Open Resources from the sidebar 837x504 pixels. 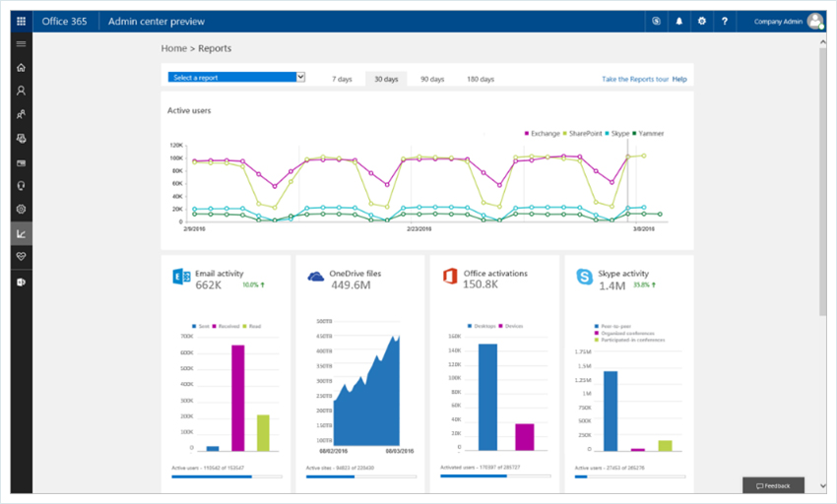tap(21, 138)
